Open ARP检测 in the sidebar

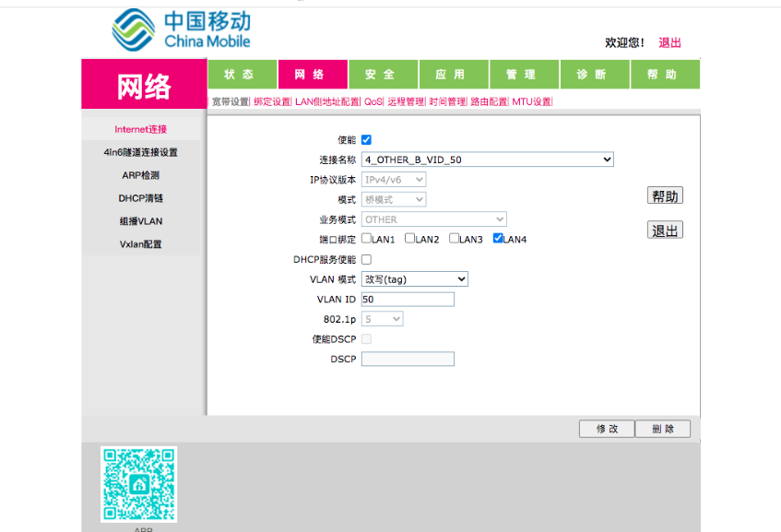point(141,175)
